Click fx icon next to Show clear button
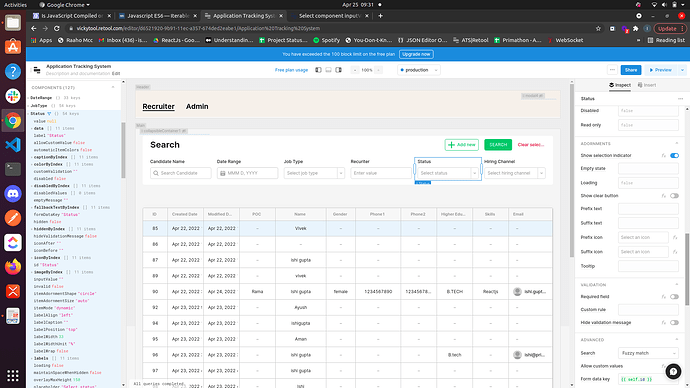 [664, 196]
